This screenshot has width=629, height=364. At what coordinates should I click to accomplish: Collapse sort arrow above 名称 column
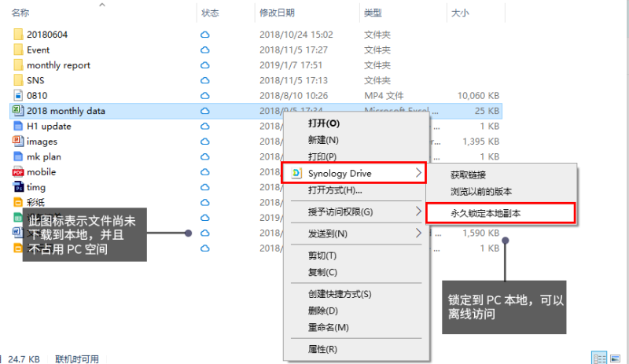(102, 5)
